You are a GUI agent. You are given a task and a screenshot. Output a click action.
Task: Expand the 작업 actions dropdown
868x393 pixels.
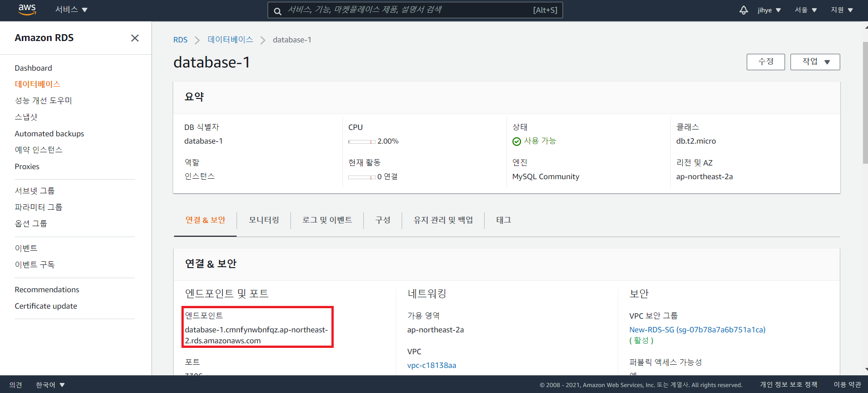coord(815,62)
